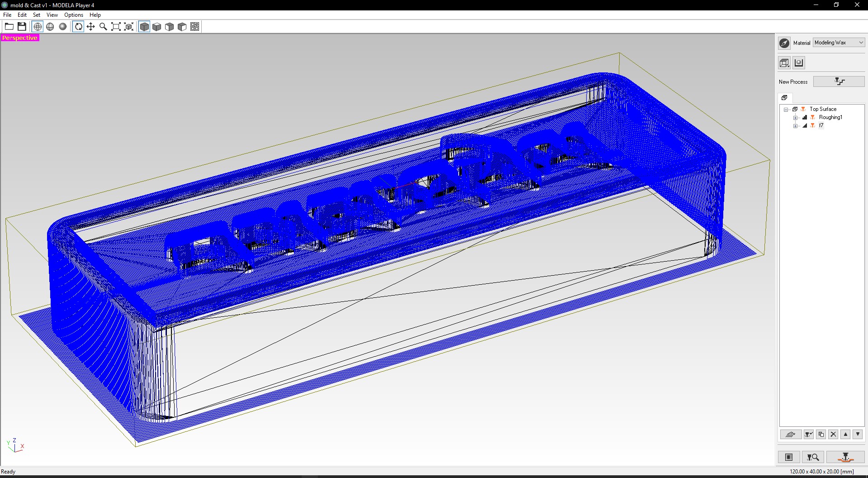Start cutting with the orange cutter button
This screenshot has height=478, width=868.
pos(845,457)
